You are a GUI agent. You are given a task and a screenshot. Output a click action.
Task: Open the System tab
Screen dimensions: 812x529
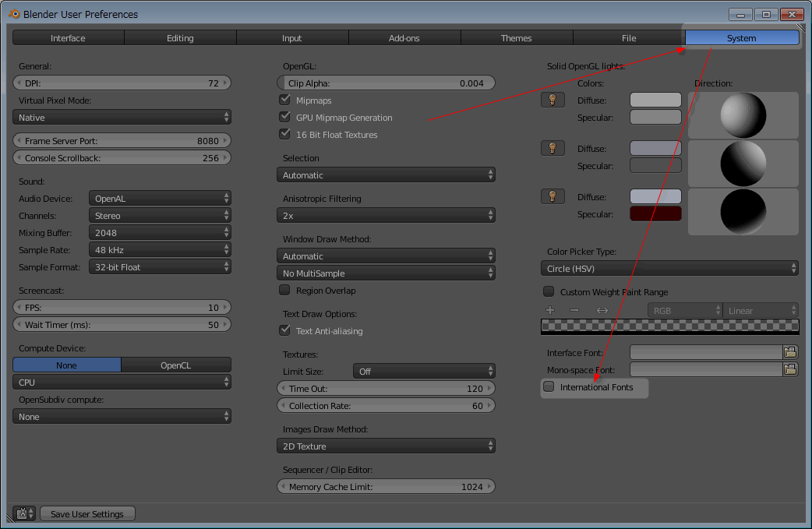pos(742,37)
